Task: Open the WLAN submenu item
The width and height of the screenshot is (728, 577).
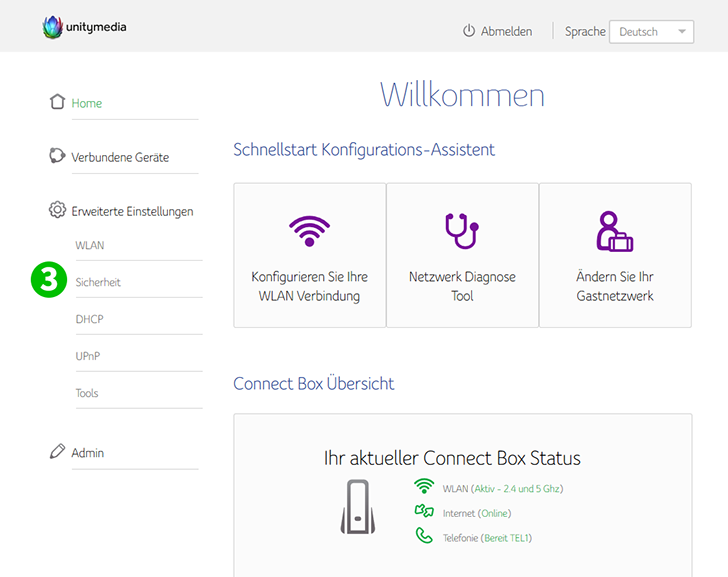Action: [90, 245]
